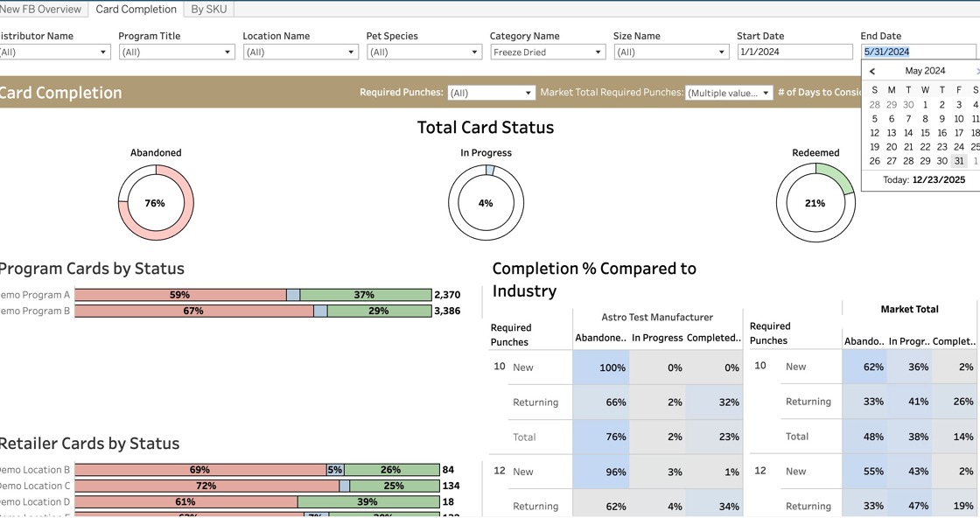Open the Required Punches dropdown

coord(491,93)
